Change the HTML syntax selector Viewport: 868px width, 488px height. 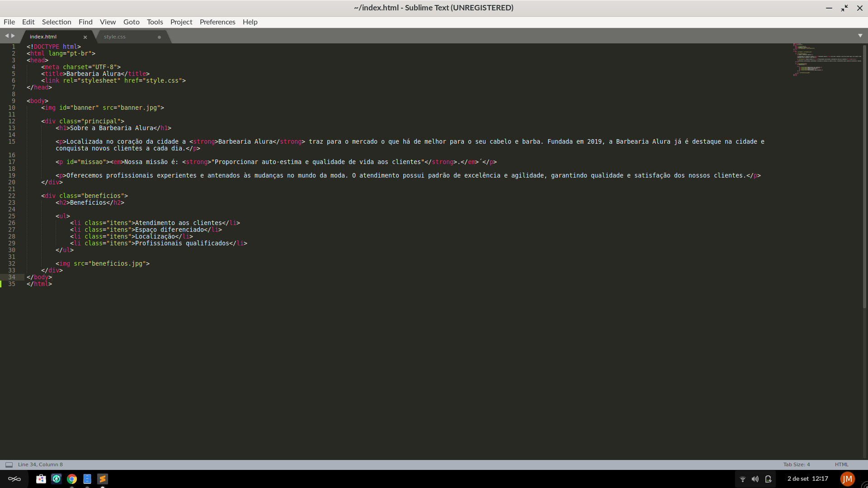click(x=841, y=465)
